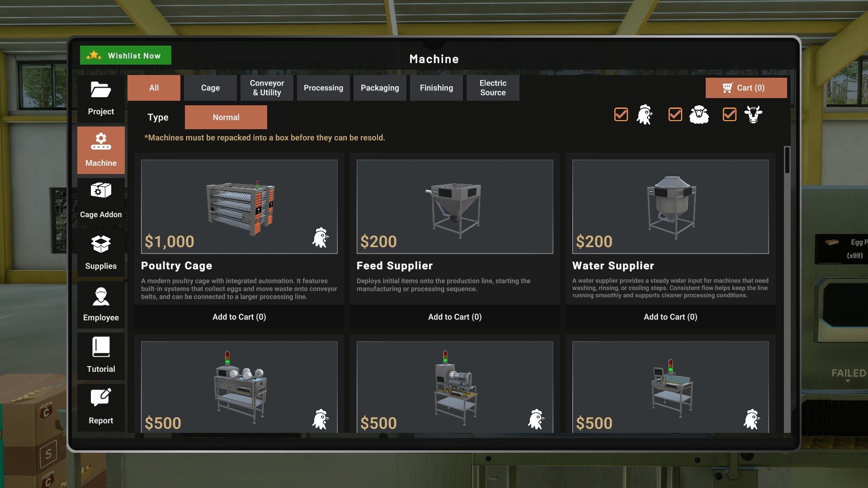The height and width of the screenshot is (488, 868).
Task: Open the Tutorial section
Action: [100, 356]
